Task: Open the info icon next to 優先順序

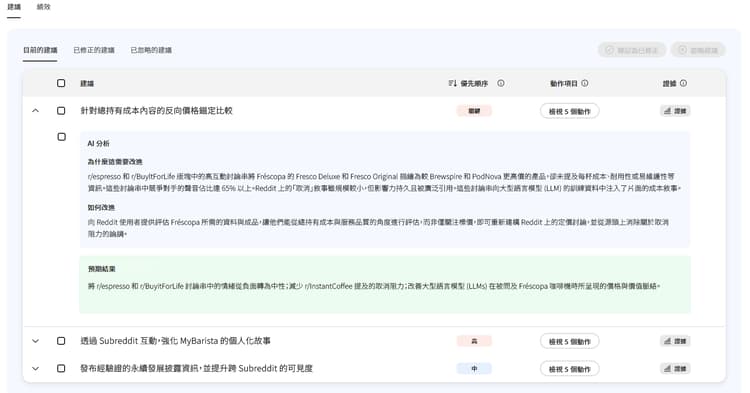Action: pos(501,83)
